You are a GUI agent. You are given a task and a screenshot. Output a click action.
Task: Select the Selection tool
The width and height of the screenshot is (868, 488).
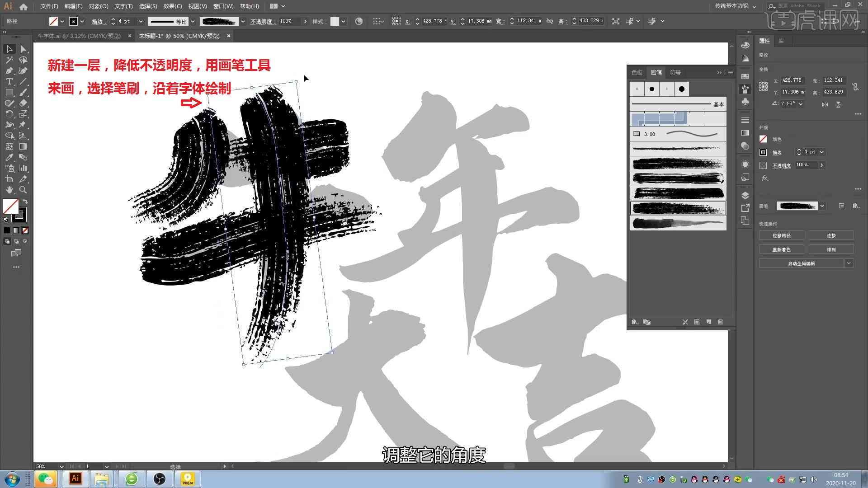point(8,49)
